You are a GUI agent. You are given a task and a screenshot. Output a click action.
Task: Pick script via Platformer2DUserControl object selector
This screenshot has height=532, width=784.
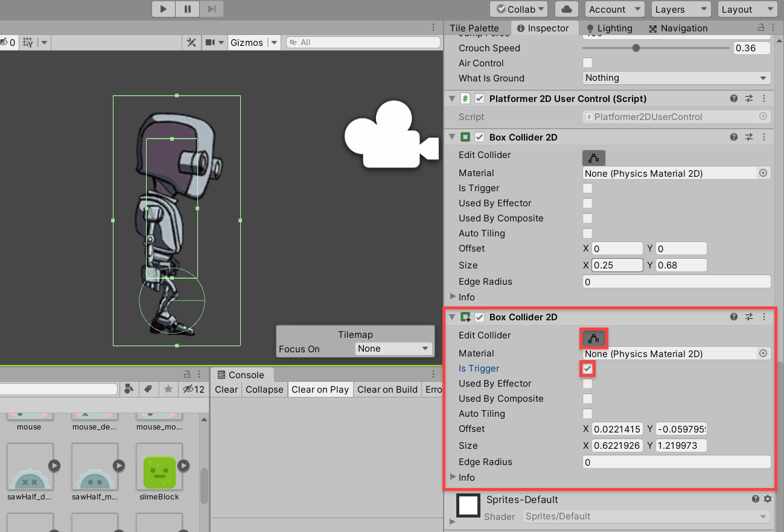click(763, 116)
